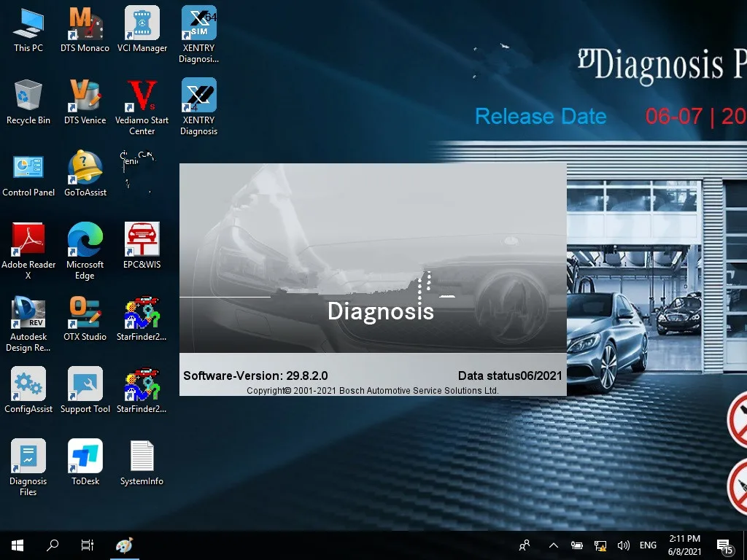Image resolution: width=747 pixels, height=560 pixels.
Task: Open Vediamo Start Center shortcut
Action: point(142,107)
